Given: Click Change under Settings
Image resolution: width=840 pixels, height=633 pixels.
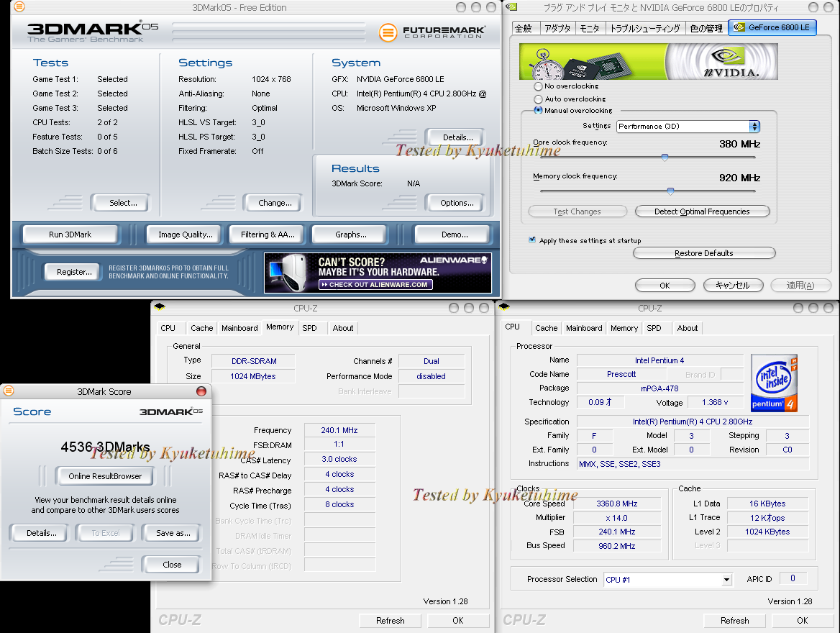Looking at the screenshot, I should [275, 203].
